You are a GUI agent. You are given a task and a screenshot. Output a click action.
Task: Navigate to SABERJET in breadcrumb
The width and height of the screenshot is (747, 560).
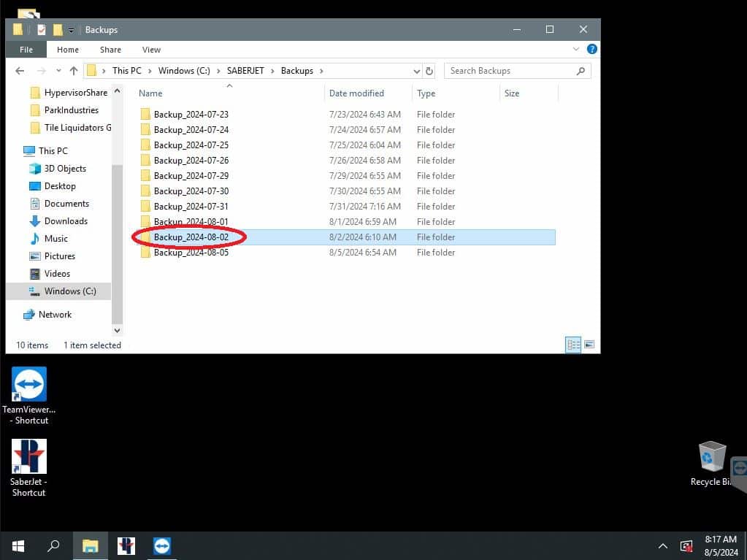(x=245, y=71)
